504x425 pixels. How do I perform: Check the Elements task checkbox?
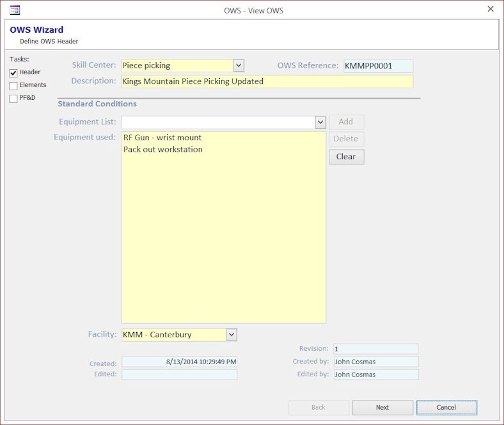tap(13, 86)
